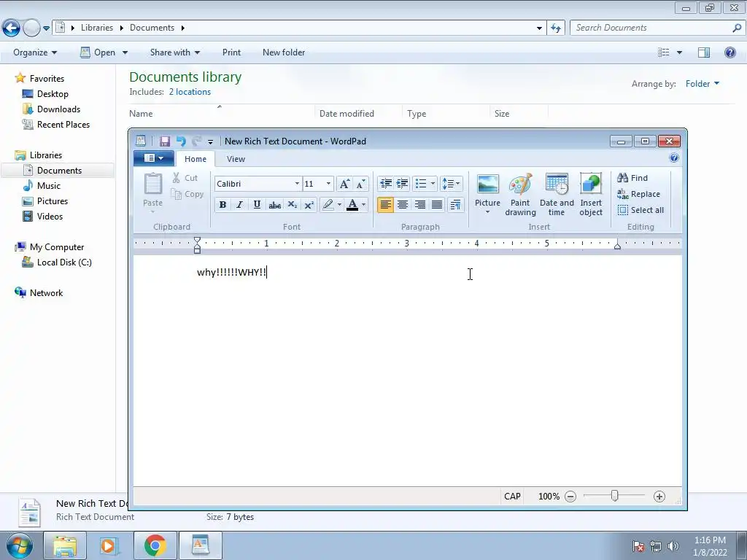Undo last action in WordPad
747x560 pixels.
pyautogui.click(x=181, y=141)
